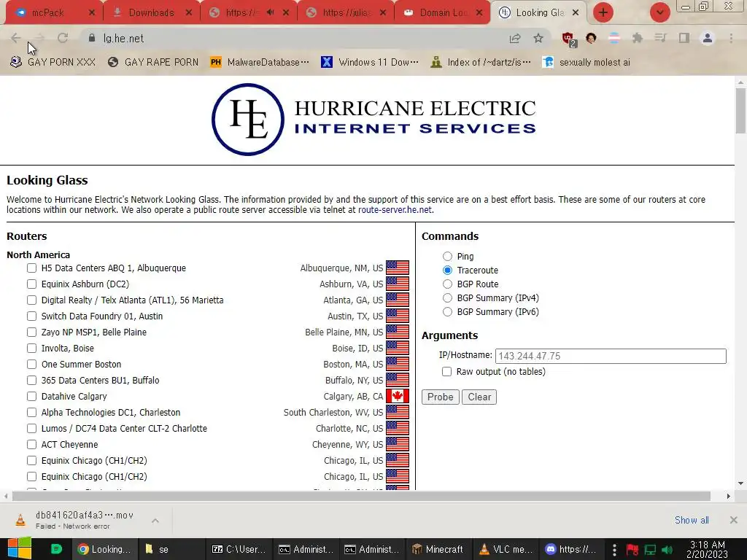
Task: Open the Chrome three-dot menu
Action: click(731, 38)
